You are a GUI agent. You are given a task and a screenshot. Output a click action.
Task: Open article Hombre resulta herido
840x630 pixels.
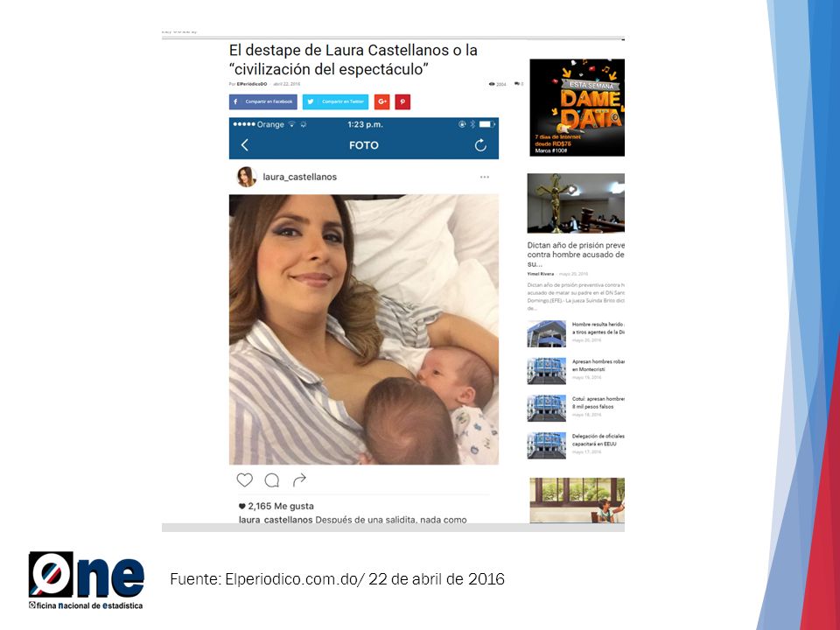[598, 328]
